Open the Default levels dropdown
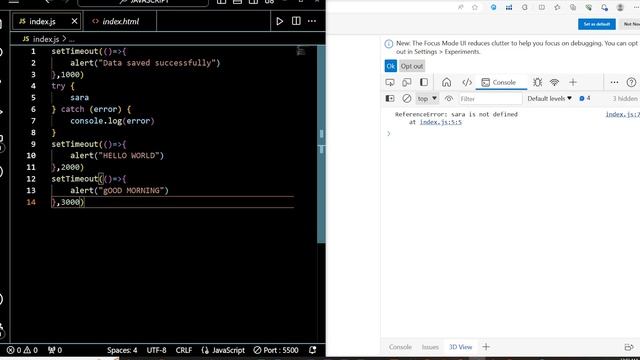 click(549, 98)
